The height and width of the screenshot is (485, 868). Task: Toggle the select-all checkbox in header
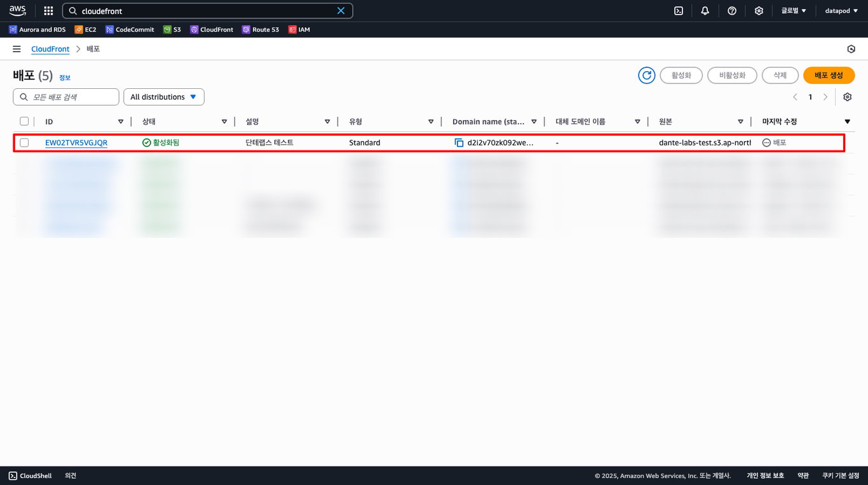24,121
